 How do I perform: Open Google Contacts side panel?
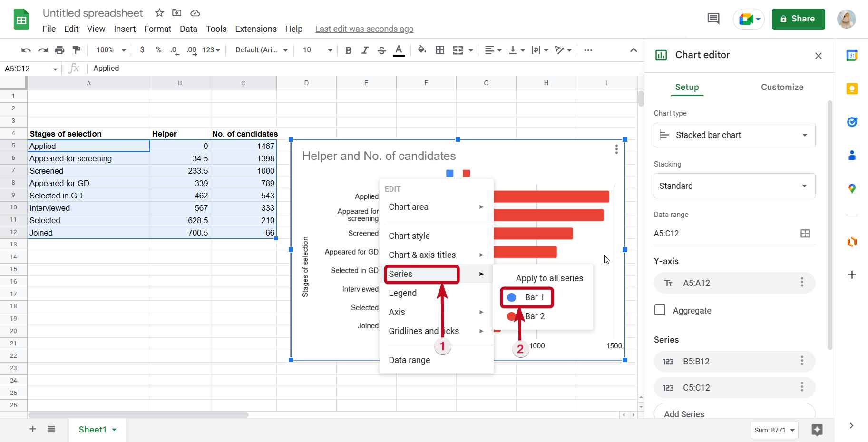point(852,156)
